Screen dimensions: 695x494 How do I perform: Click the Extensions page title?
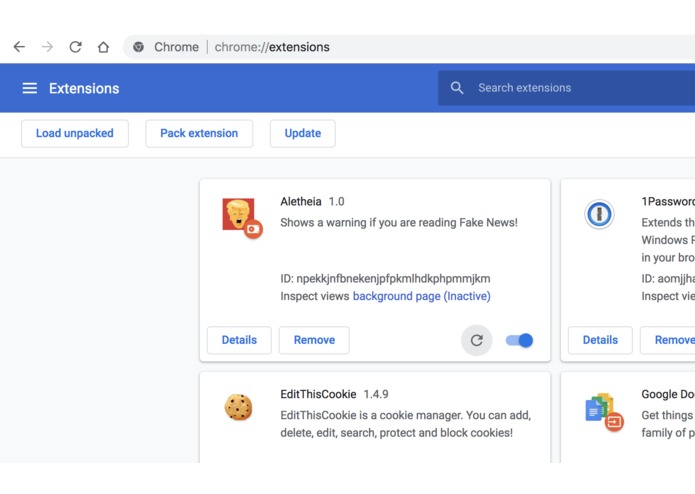click(x=84, y=88)
